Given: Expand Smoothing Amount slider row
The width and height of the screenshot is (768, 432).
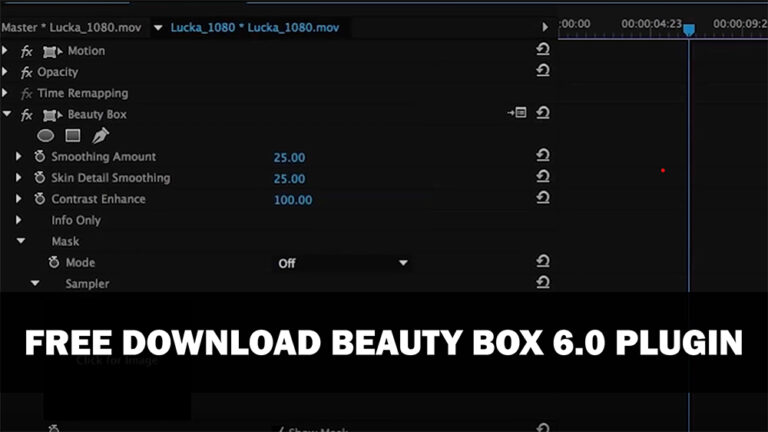Looking at the screenshot, I should coord(19,156).
